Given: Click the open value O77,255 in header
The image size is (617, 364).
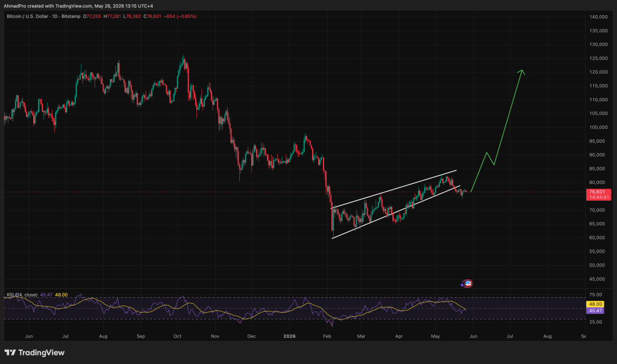Looking at the screenshot, I should click(92, 16).
